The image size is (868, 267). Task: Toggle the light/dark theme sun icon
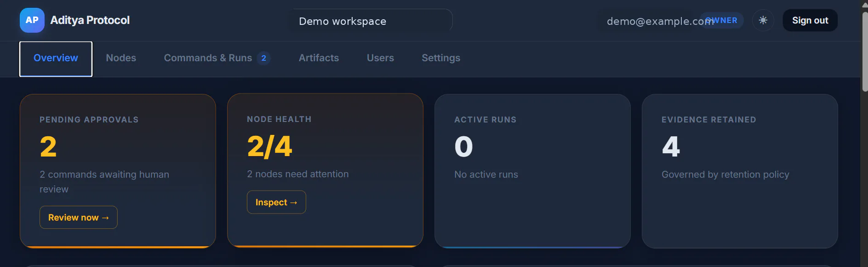pos(763,20)
